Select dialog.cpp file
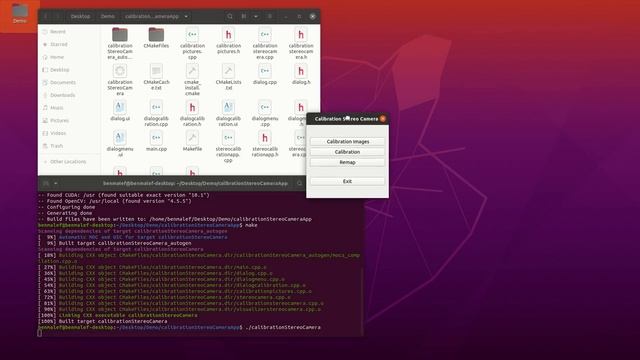 point(265,74)
